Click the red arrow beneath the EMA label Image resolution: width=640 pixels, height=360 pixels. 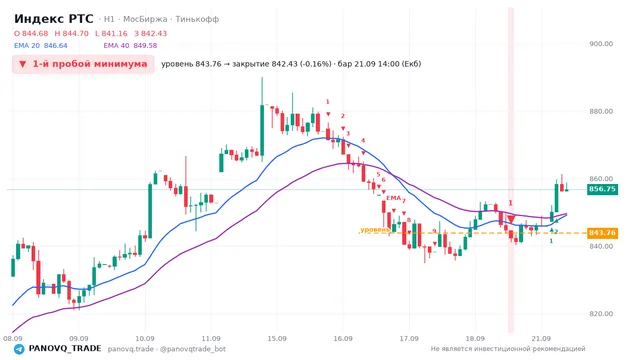click(394, 211)
